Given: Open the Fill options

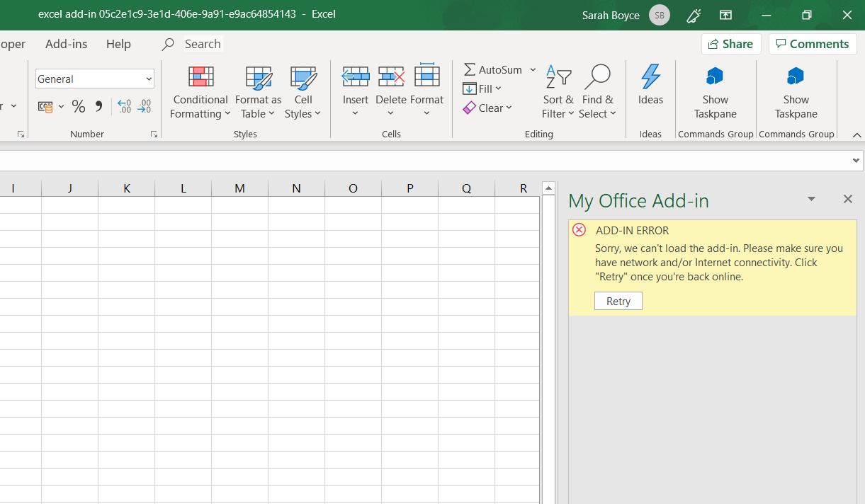Looking at the screenshot, I should click(x=482, y=88).
